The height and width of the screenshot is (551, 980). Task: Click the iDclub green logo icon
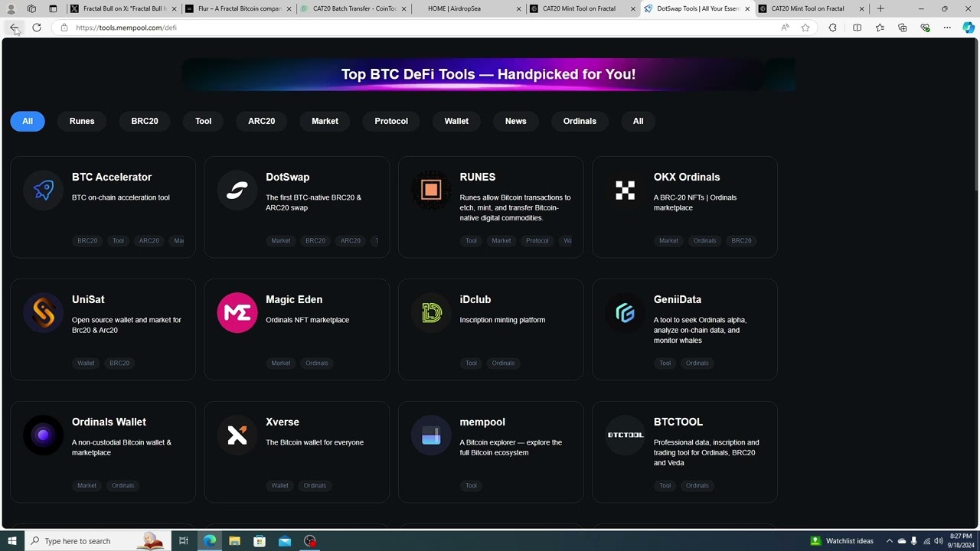[x=431, y=313]
